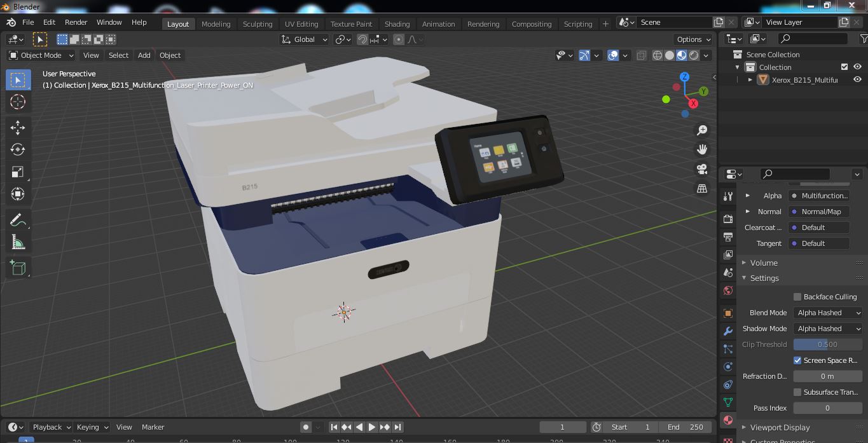Screen dimensions: 868x443
Task: Open the Object properties tab
Action: click(x=728, y=313)
